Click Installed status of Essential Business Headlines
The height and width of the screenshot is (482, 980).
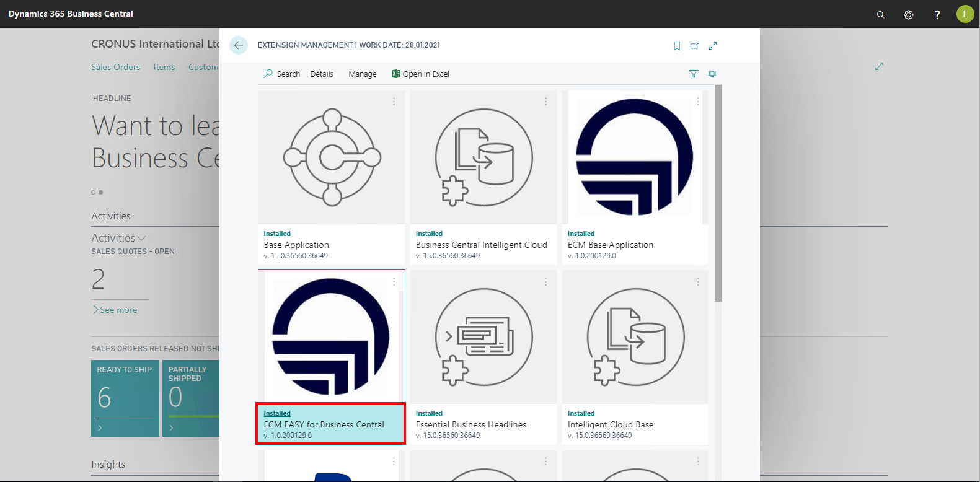[x=429, y=413]
